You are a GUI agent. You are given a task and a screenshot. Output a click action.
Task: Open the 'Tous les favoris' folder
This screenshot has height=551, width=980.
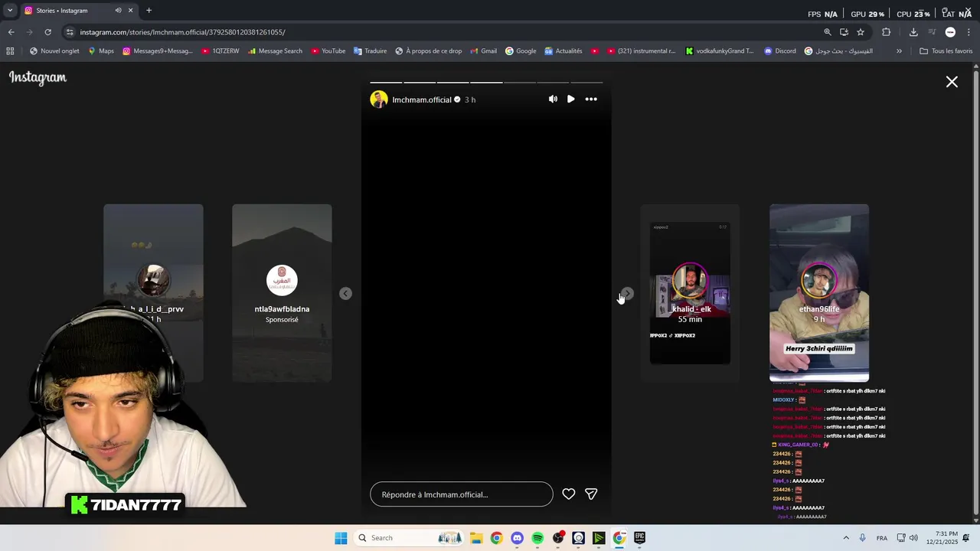[x=946, y=51]
